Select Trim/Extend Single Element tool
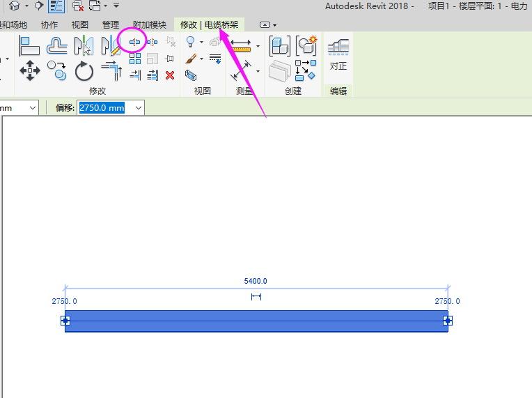The height and width of the screenshot is (398, 532). (x=135, y=75)
